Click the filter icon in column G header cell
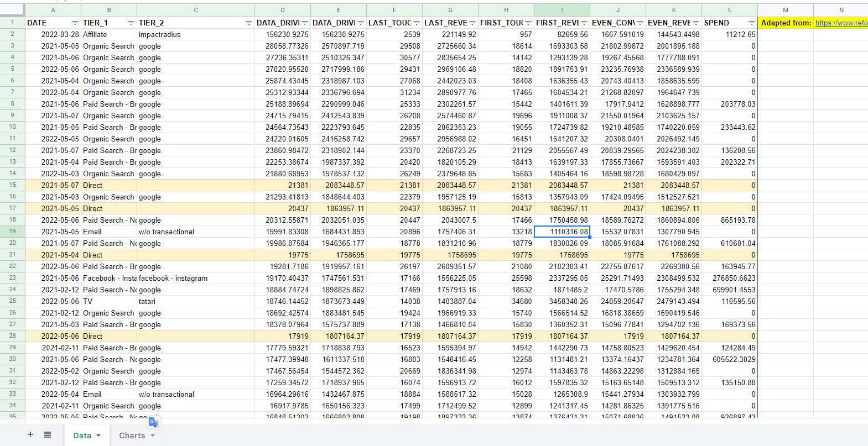Viewport: 868px width, 446px height. (x=472, y=23)
